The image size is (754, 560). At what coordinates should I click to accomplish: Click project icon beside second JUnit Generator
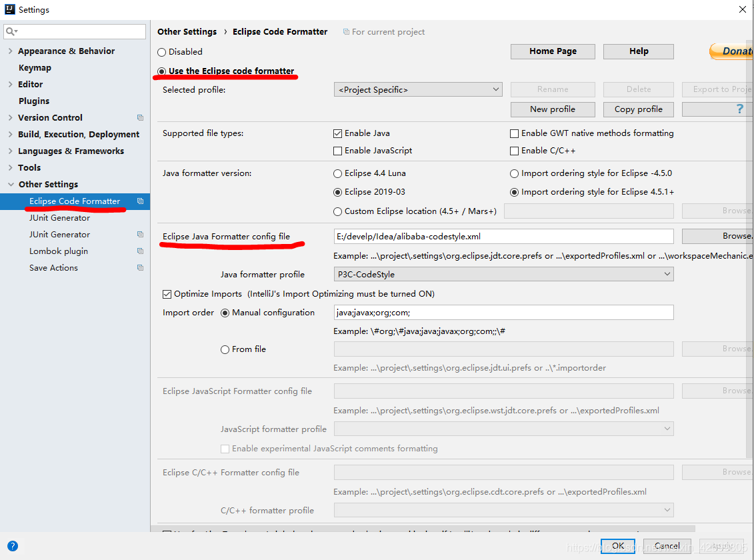click(141, 235)
